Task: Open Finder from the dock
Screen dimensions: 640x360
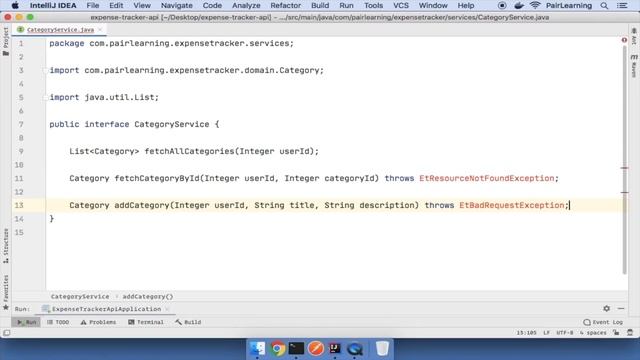Action: coord(258,349)
